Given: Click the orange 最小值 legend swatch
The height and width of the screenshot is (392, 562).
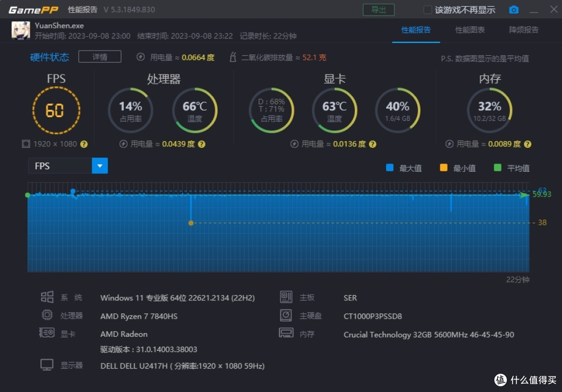Looking at the screenshot, I should tap(443, 168).
